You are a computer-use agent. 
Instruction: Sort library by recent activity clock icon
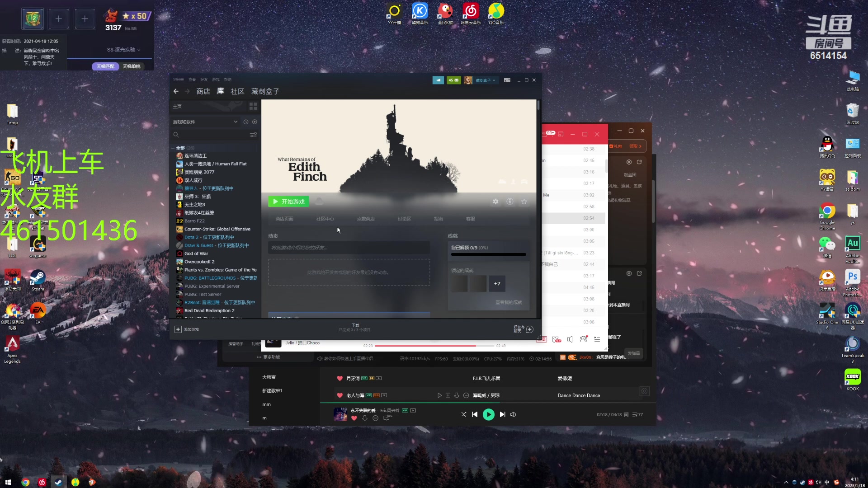coord(246,122)
